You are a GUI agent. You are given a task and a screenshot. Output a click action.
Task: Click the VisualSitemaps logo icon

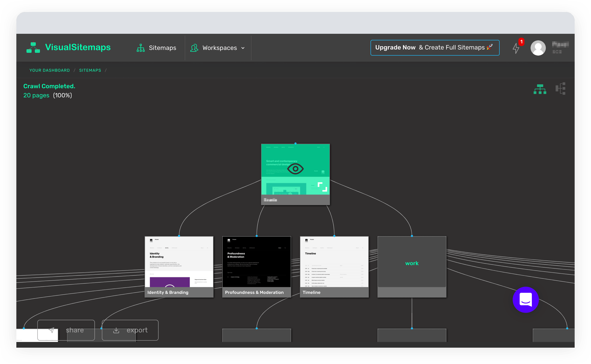click(33, 48)
